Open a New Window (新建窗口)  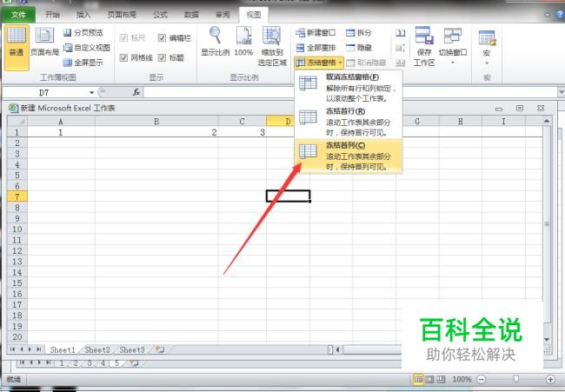316,33
